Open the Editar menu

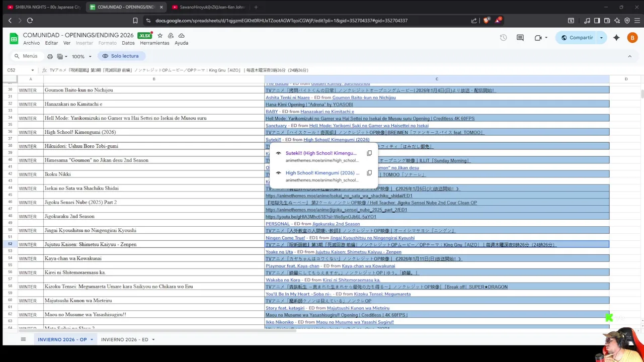point(51,43)
